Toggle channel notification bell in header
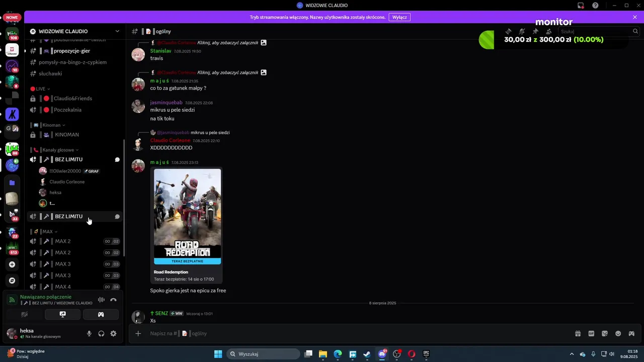 point(522,31)
